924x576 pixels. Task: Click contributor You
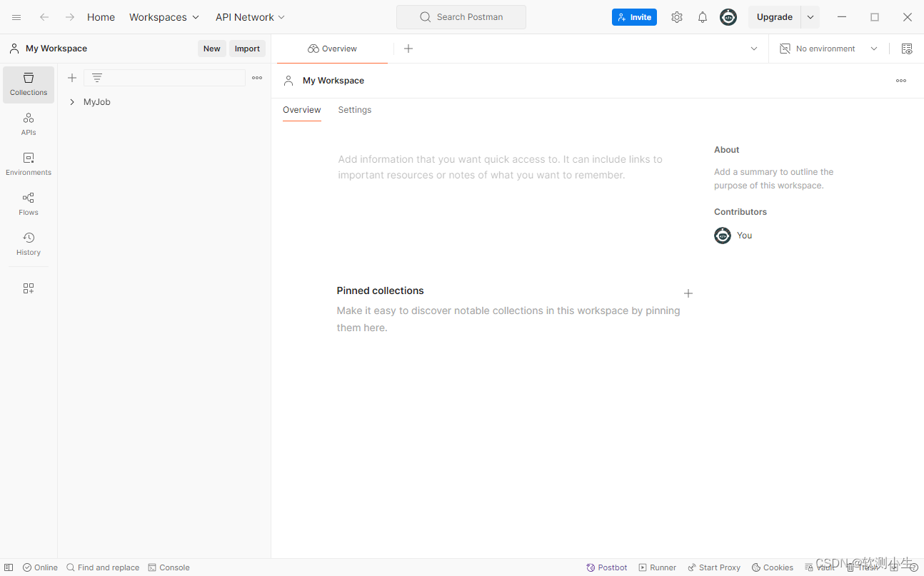(733, 236)
